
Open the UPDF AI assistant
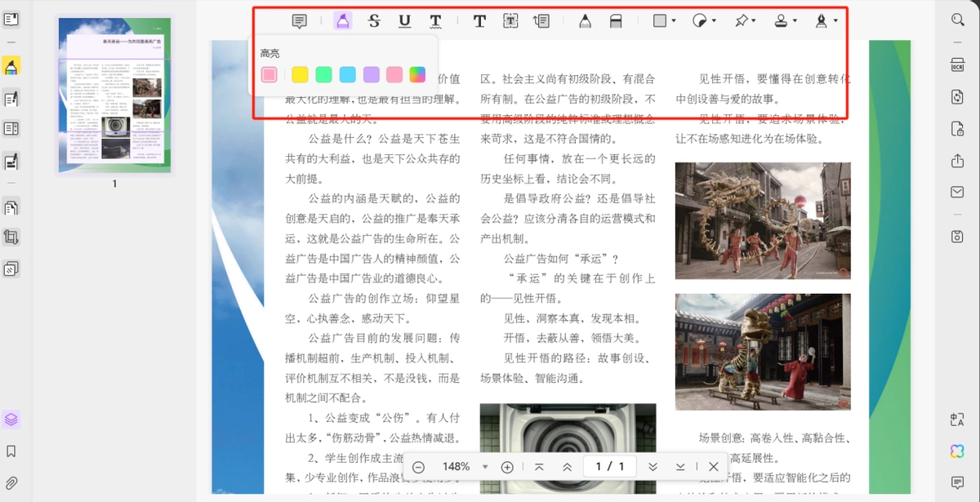(x=958, y=451)
